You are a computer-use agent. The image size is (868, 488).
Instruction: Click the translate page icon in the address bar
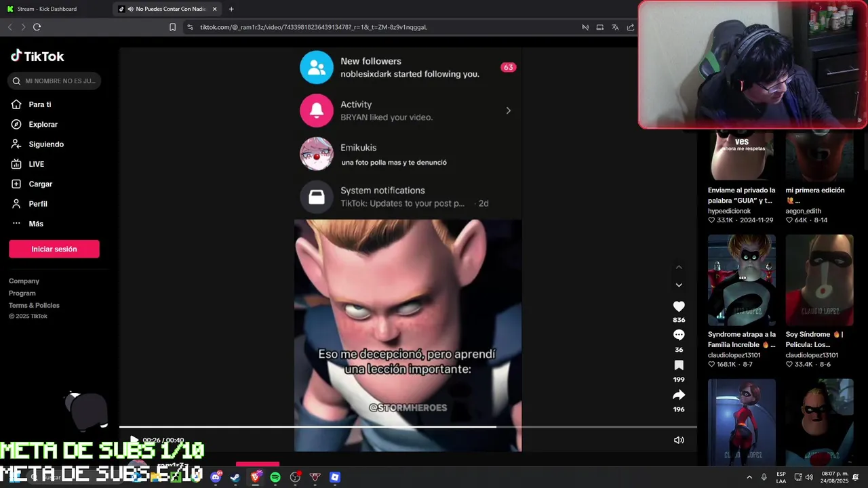pyautogui.click(x=615, y=27)
